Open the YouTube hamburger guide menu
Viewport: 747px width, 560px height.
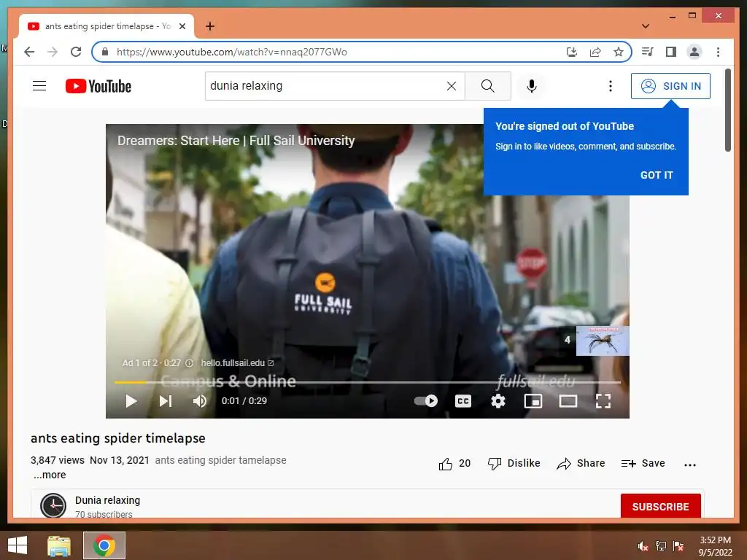[39, 86]
